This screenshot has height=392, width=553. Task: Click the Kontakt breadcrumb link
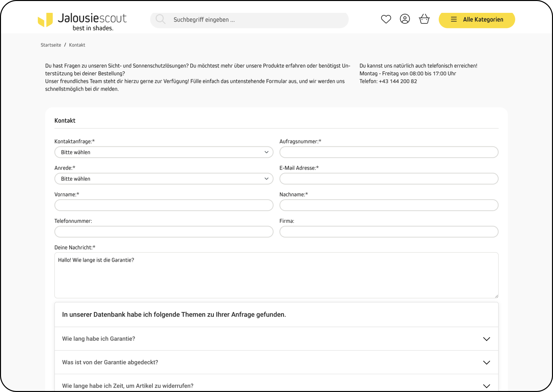[77, 45]
